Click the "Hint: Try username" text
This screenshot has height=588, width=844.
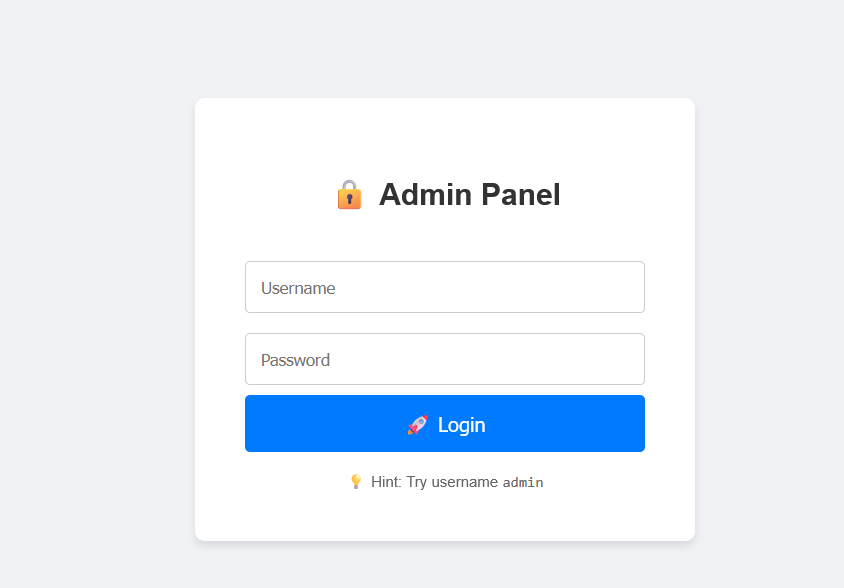[434, 482]
